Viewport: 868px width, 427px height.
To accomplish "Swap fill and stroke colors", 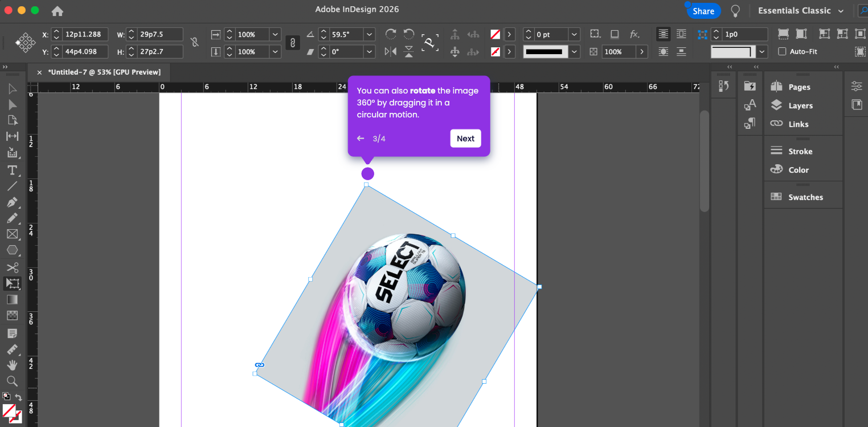I will [18, 397].
